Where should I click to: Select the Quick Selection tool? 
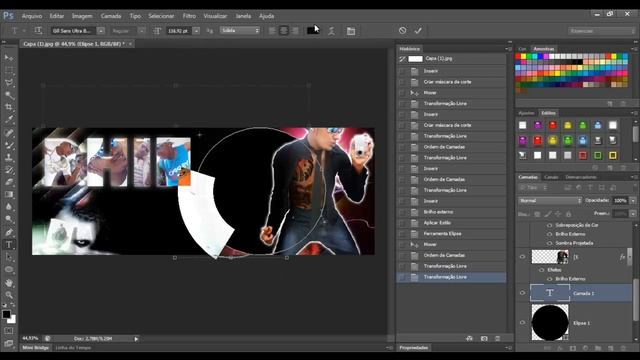coord(9,96)
